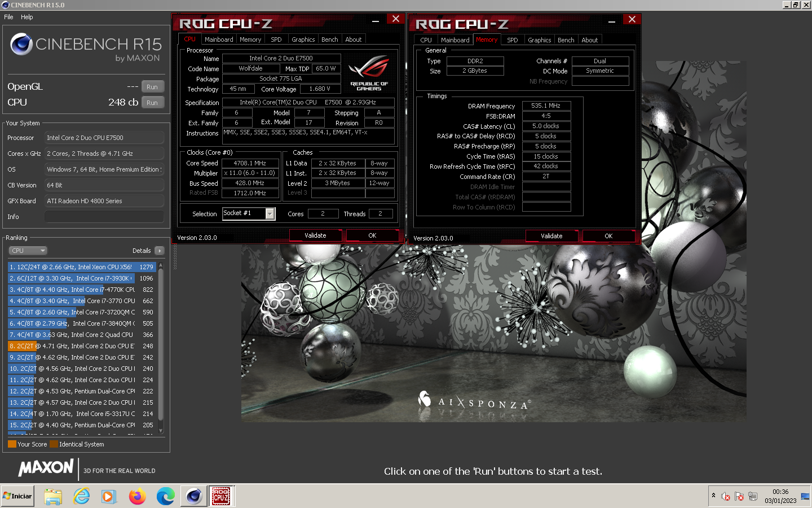Open Bench tab in left CPU-Z window

click(x=330, y=40)
